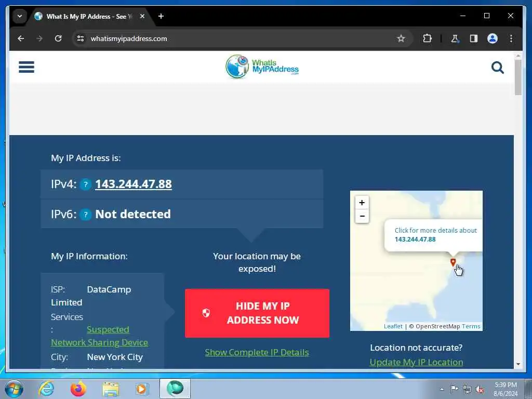Screen dimensions: 532x399
Task: Open Show Complete IP Details link
Action: pyautogui.click(x=257, y=352)
